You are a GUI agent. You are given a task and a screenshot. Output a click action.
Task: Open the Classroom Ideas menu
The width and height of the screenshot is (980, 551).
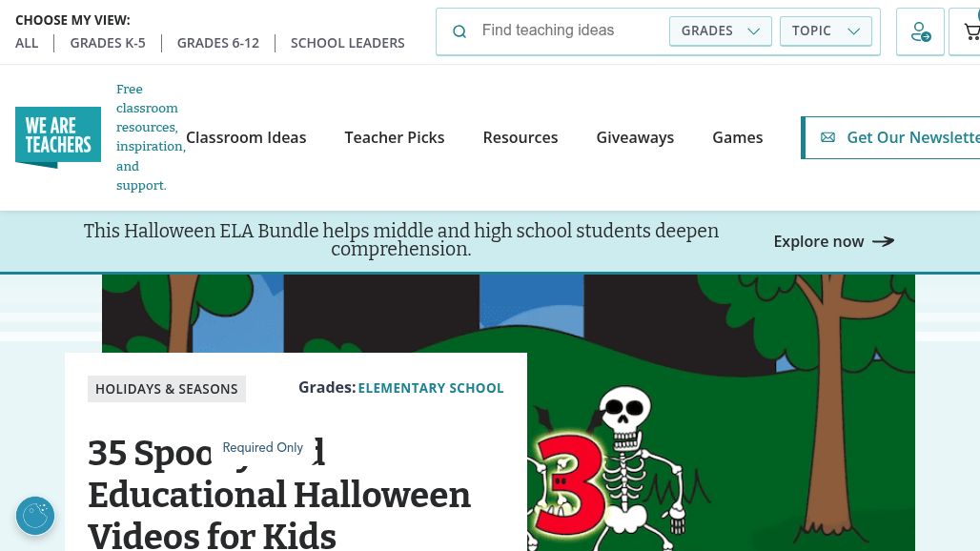[246, 137]
